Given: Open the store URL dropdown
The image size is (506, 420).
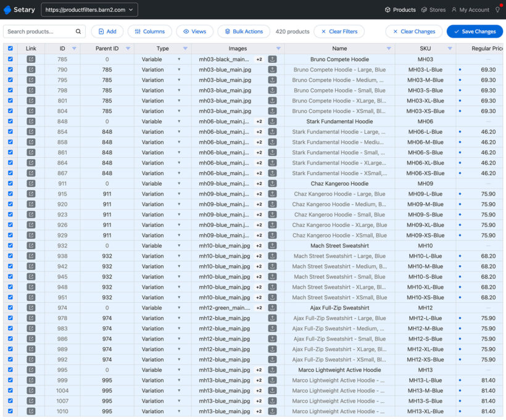Looking at the screenshot, I should pos(89,10).
